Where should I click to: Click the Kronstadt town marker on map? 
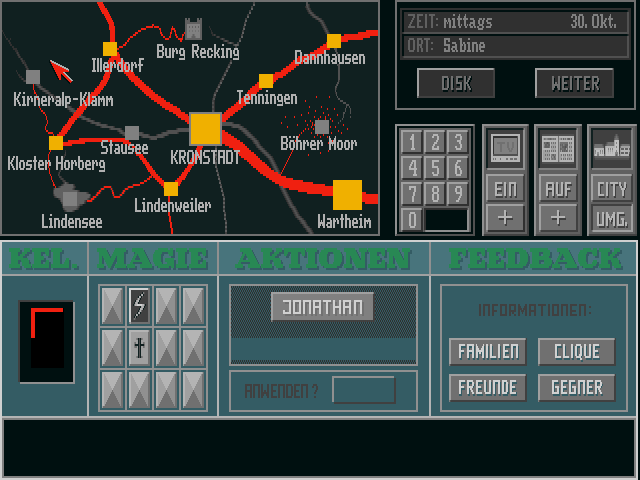205,128
